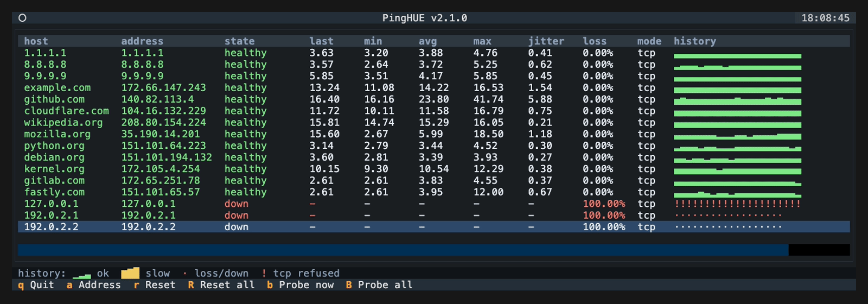This screenshot has height=304, width=868.
Task: Select the 8.8.8.8 host row
Action: 434,65
